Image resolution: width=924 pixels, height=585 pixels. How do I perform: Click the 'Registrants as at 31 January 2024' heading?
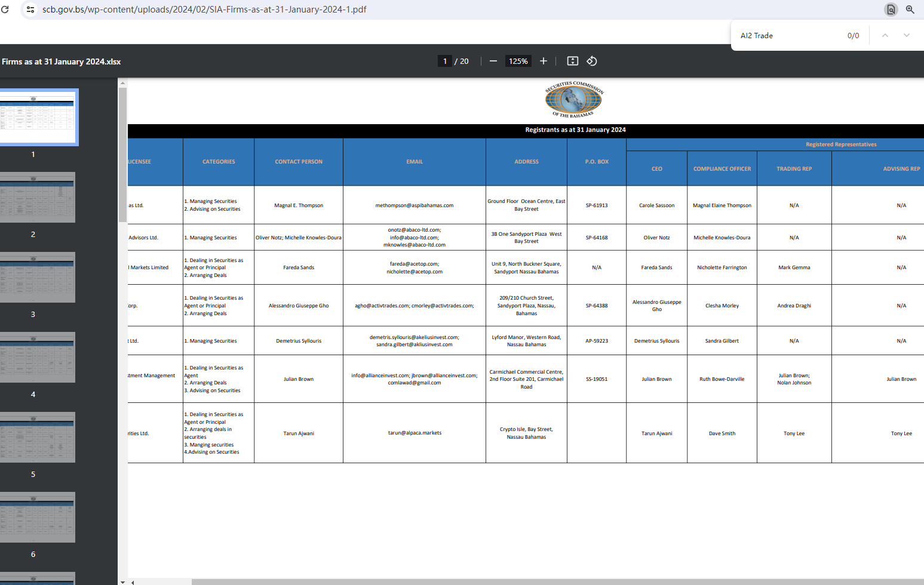[x=575, y=130]
